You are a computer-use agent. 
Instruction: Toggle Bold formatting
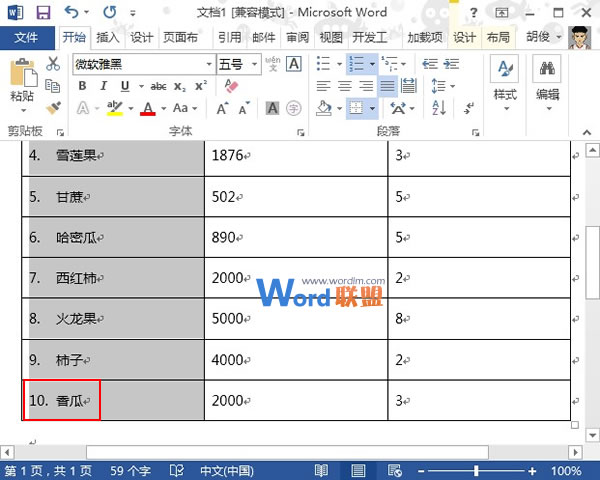click(82, 86)
